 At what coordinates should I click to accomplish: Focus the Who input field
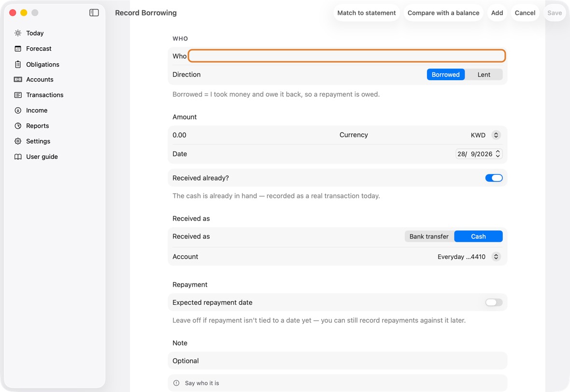[x=347, y=56]
